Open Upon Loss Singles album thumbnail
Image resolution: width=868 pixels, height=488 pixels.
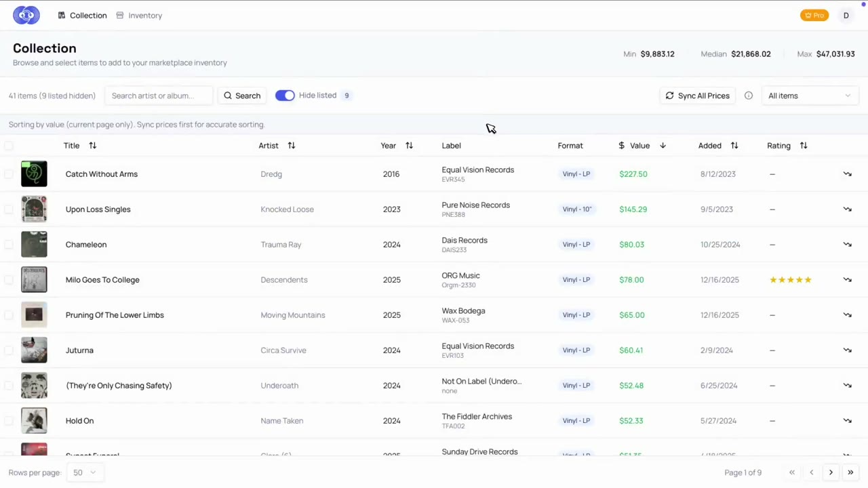[x=34, y=209]
